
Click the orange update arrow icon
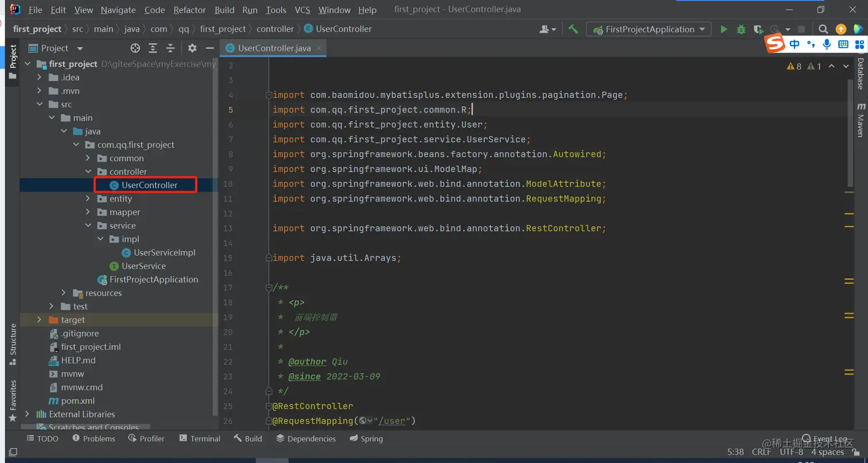841,29
